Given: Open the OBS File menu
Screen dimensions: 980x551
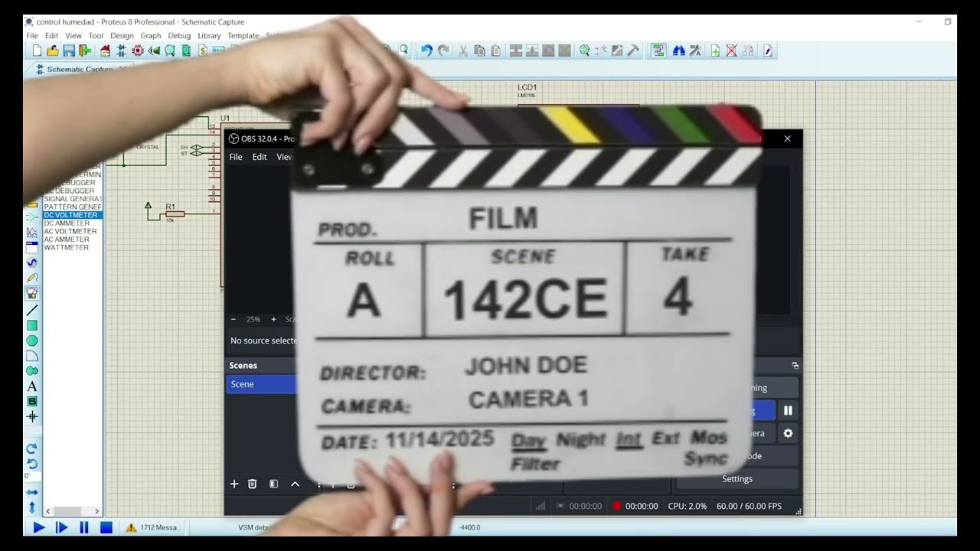Looking at the screenshot, I should point(236,157).
